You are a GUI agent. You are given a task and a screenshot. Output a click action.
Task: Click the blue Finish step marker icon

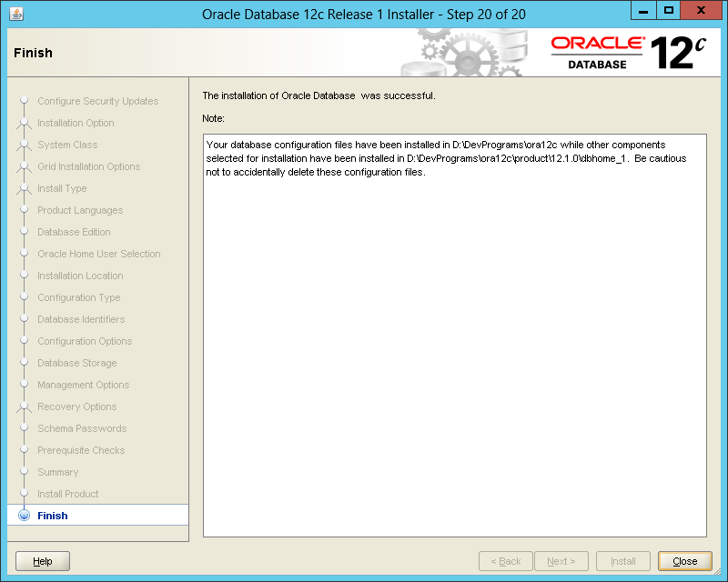[24, 516]
